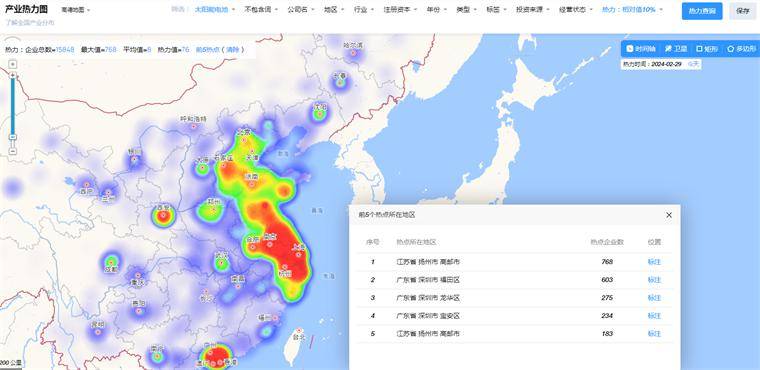Click the 武汉 city marker

pos(222,262)
